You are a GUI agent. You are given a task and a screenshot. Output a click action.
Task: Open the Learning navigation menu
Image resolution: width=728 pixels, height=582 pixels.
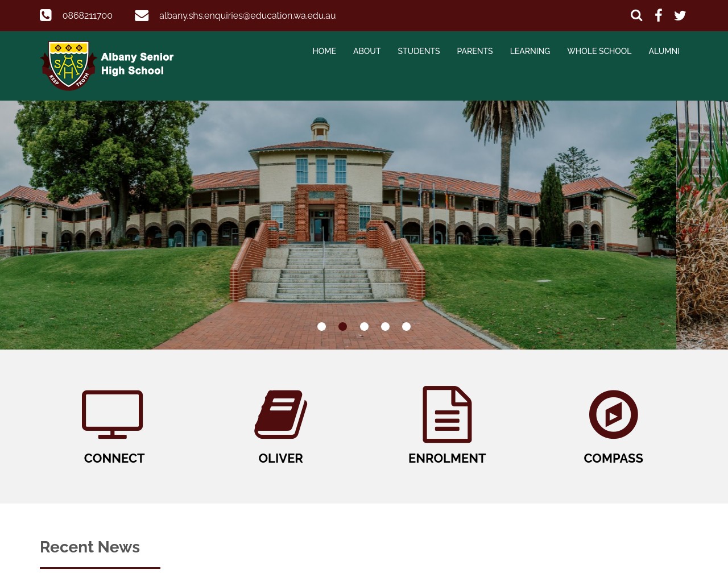(x=530, y=51)
